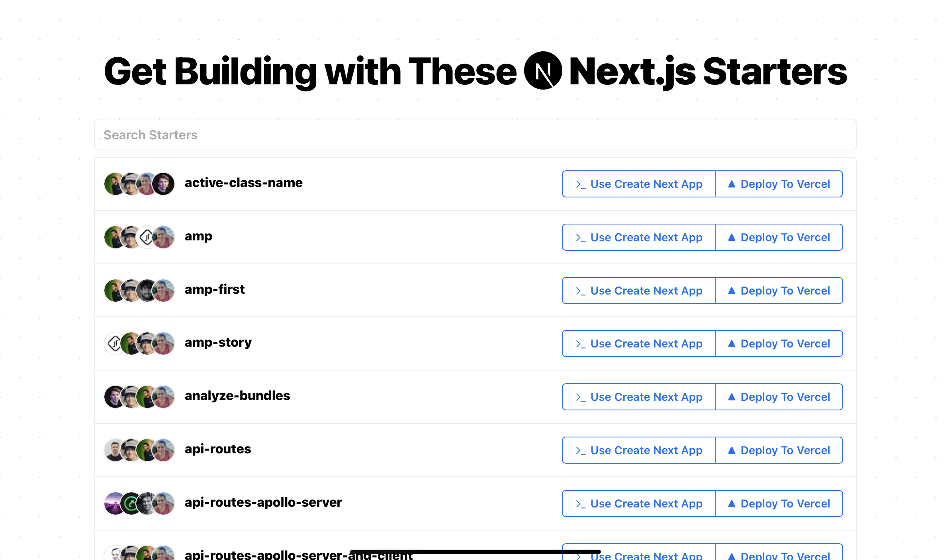Viewport: 951px width, 560px height.
Task: Use Create Next App for amp-first
Action: 639,291
